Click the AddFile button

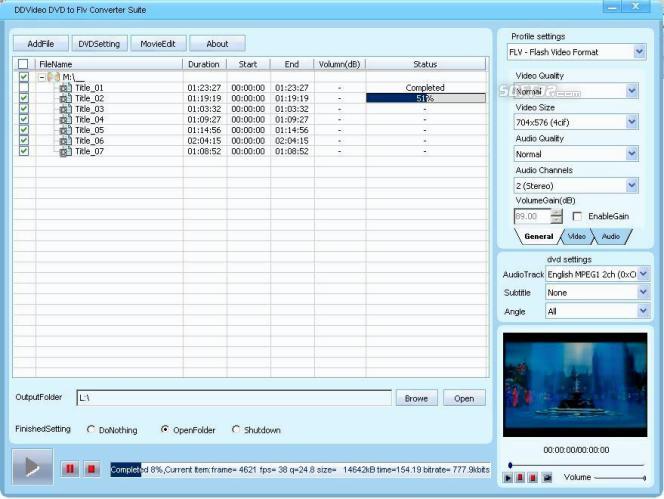(x=41, y=44)
